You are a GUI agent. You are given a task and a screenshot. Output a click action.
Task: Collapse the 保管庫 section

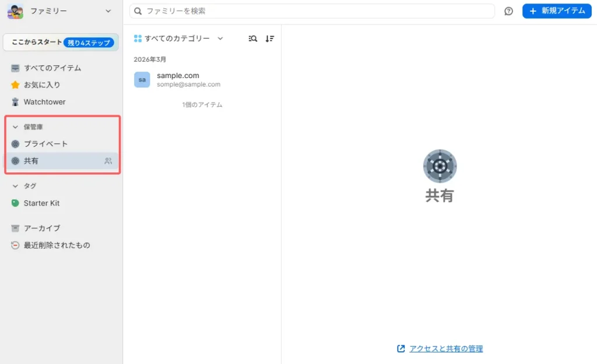pos(16,127)
